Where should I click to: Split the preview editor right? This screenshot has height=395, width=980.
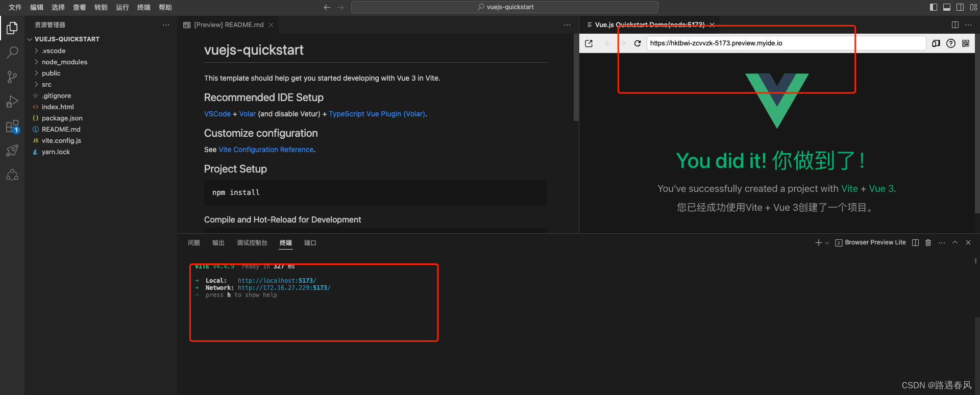pos(955,25)
